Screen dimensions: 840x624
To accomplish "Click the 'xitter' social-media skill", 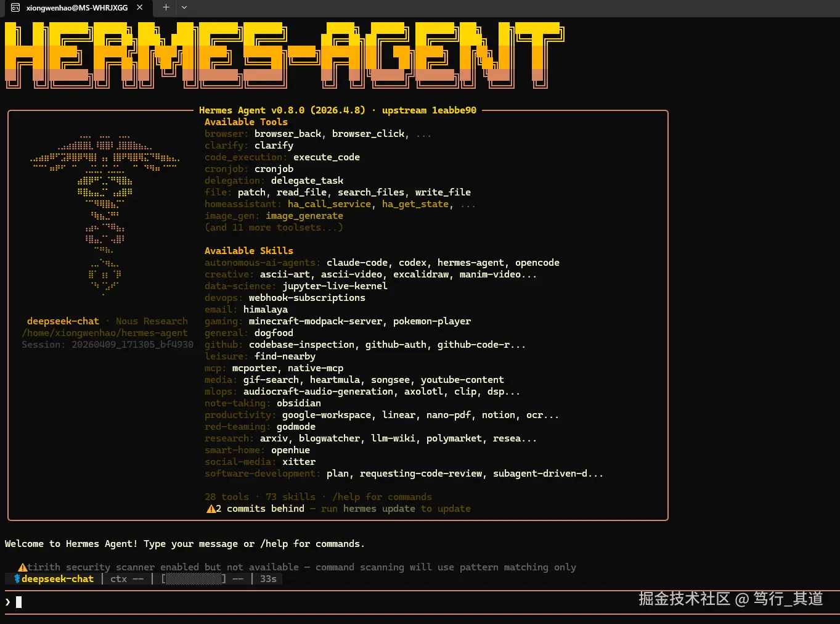I will [x=299, y=462].
